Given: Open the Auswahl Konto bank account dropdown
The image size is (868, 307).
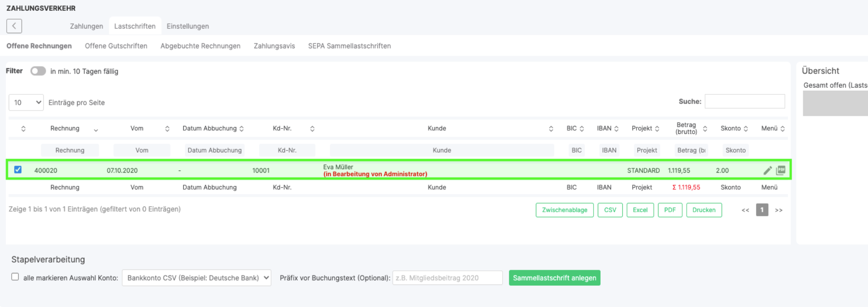Looking at the screenshot, I should coord(196,278).
